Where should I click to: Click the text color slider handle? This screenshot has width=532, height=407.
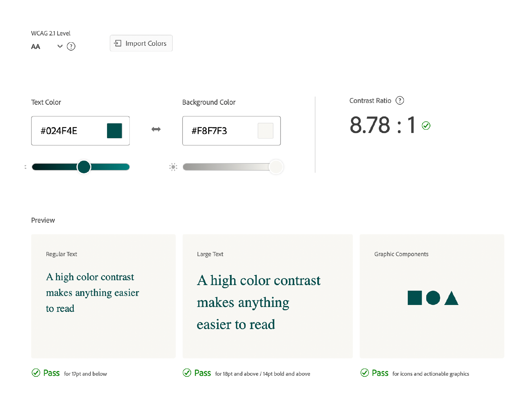tap(84, 167)
